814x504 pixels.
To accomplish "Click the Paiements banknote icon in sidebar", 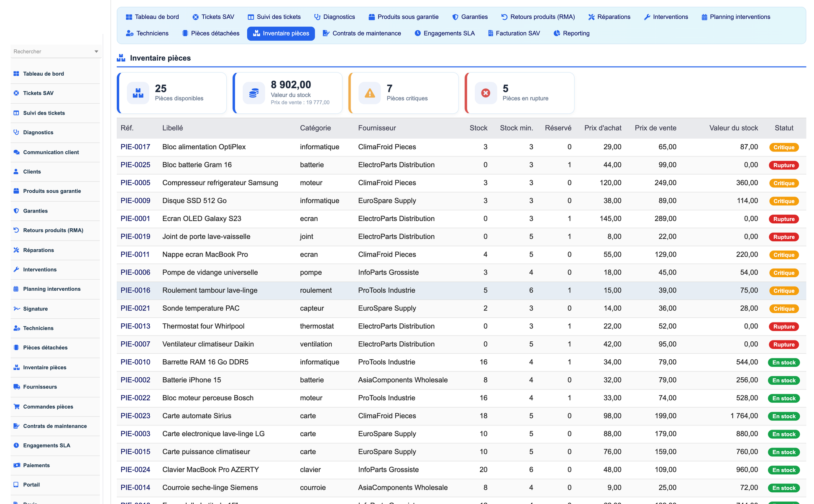I will (x=16, y=465).
